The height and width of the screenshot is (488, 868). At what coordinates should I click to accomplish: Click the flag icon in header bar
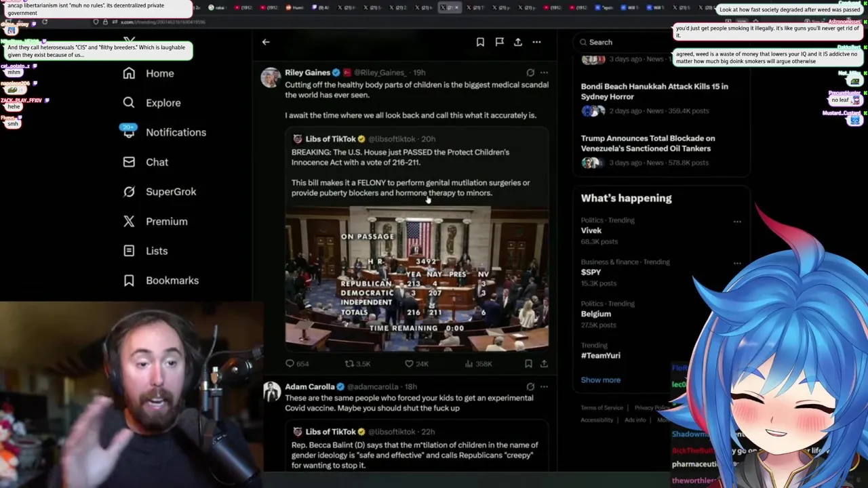click(x=499, y=42)
